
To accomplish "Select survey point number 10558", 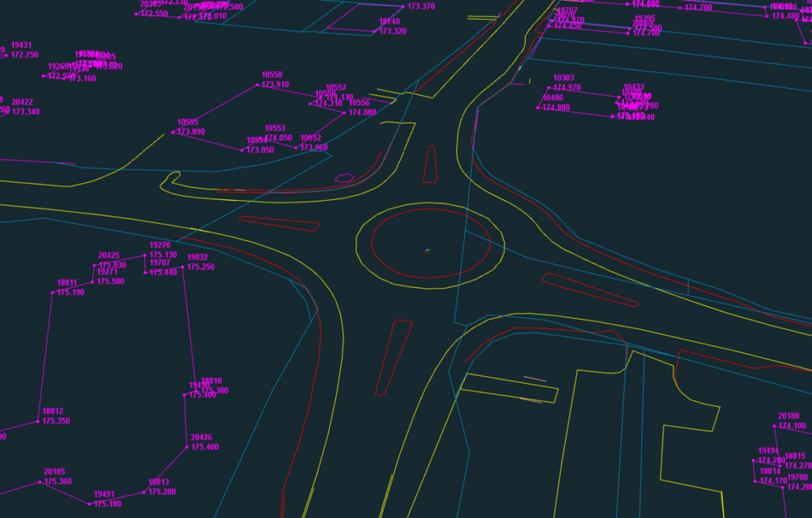I will click(x=272, y=75).
